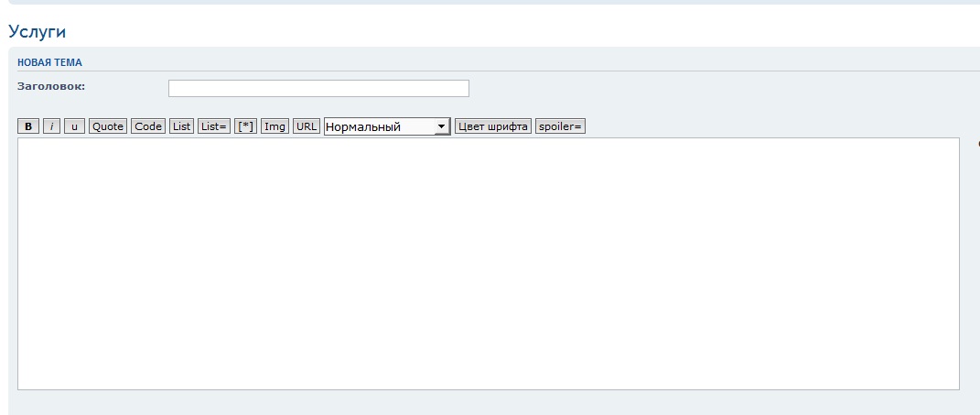Click the НОВАЯ ТЕМА section label
The image size is (980, 415).
pyautogui.click(x=49, y=62)
